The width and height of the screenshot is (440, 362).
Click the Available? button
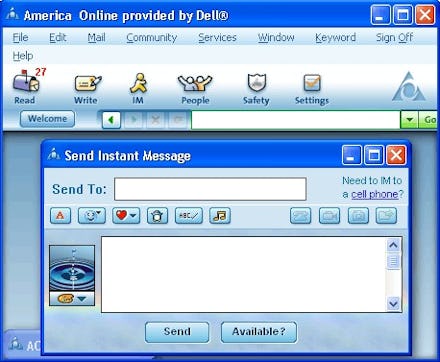coord(259,332)
